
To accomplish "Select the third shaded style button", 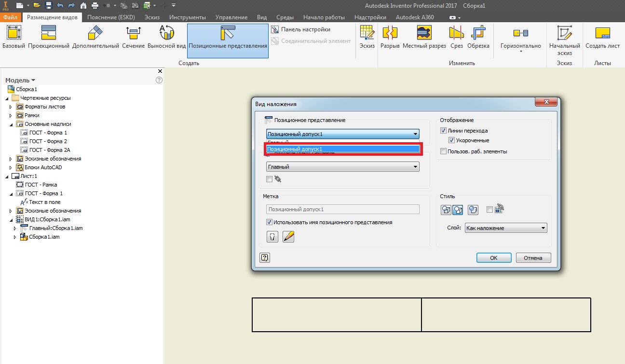I will pos(473,210).
